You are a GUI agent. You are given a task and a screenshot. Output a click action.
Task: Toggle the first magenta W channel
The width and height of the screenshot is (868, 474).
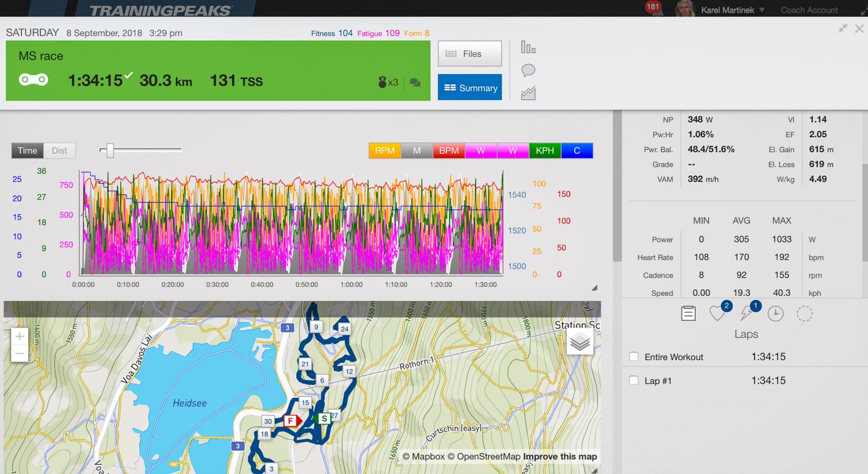pos(481,150)
